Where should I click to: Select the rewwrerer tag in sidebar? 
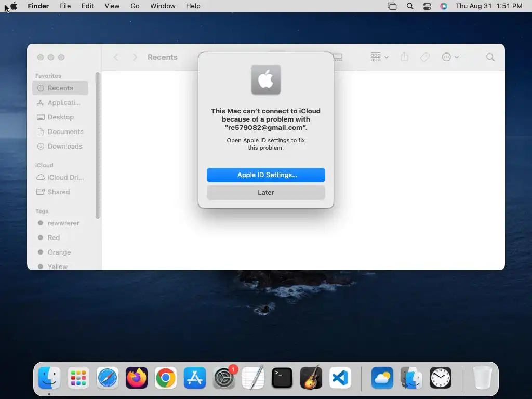pos(60,223)
